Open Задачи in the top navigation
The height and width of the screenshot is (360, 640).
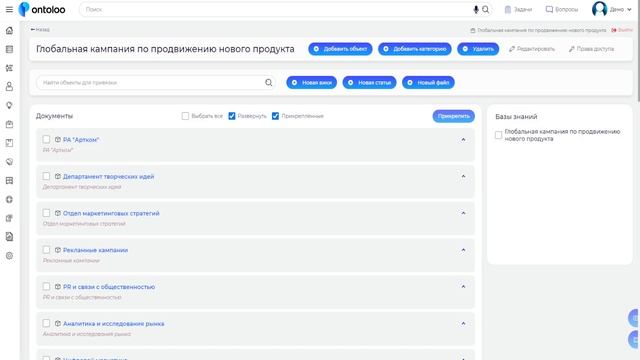pyautogui.click(x=518, y=9)
